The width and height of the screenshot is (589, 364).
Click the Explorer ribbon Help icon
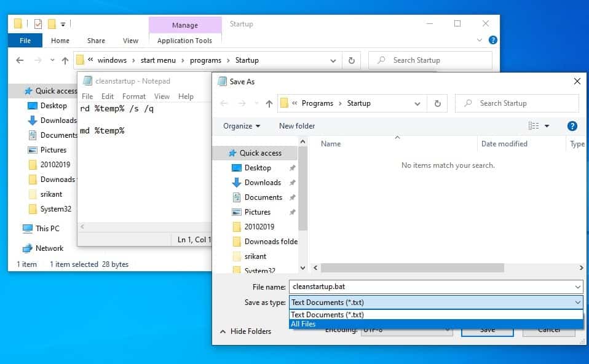click(x=492, y=40)
